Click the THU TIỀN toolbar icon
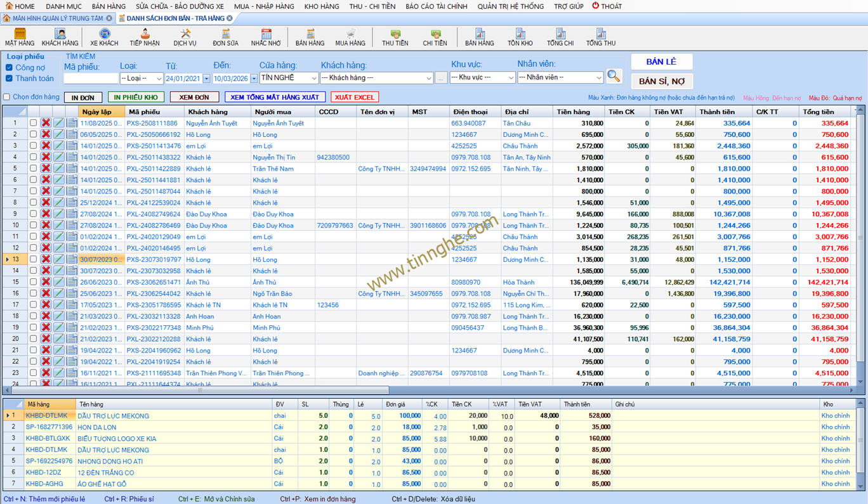The image size is (868, 504). 395,37
